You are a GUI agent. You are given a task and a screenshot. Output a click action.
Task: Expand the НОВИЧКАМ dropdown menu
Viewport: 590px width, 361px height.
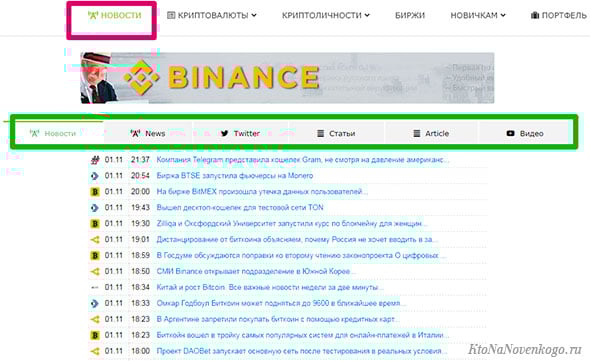pyautogui.click(x=478, y=15)
